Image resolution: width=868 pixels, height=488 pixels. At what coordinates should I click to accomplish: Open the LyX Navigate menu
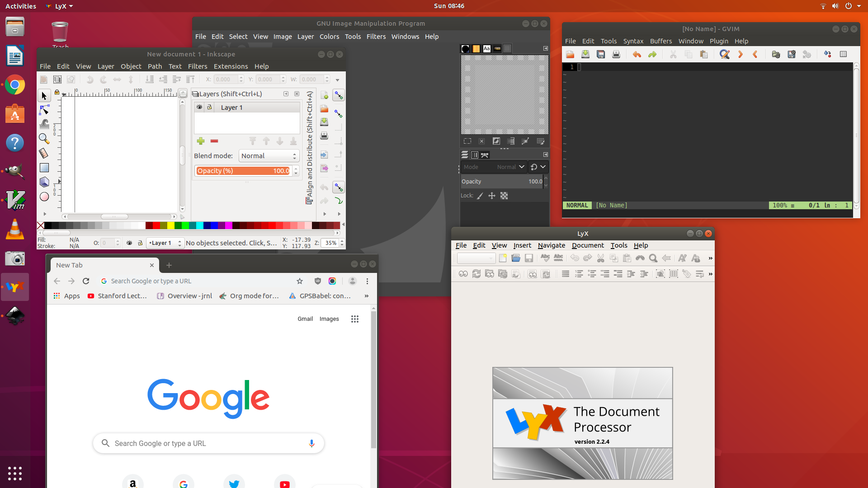pos(551,245)
